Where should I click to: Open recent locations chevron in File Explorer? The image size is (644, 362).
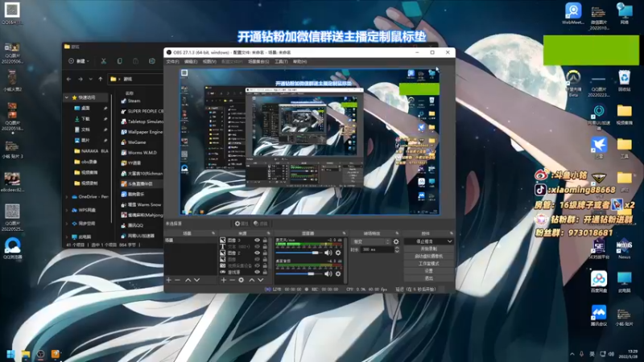click(90, 79)
